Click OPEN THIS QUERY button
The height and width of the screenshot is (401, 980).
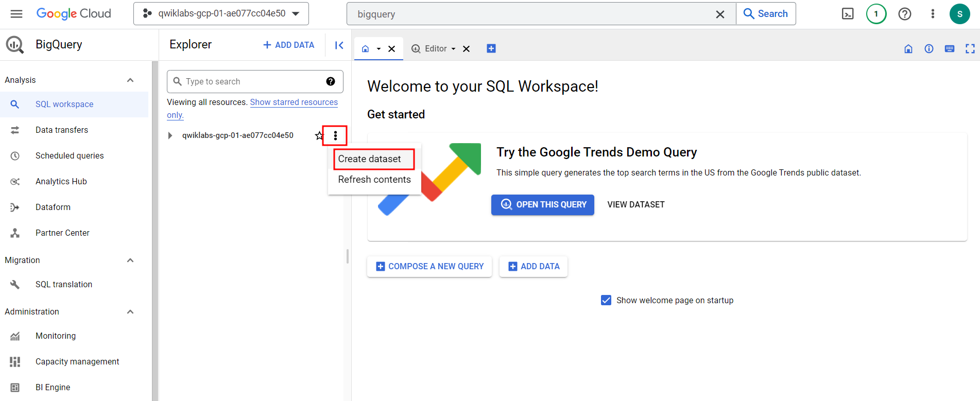pyautogui.click(x=543, y=205)
